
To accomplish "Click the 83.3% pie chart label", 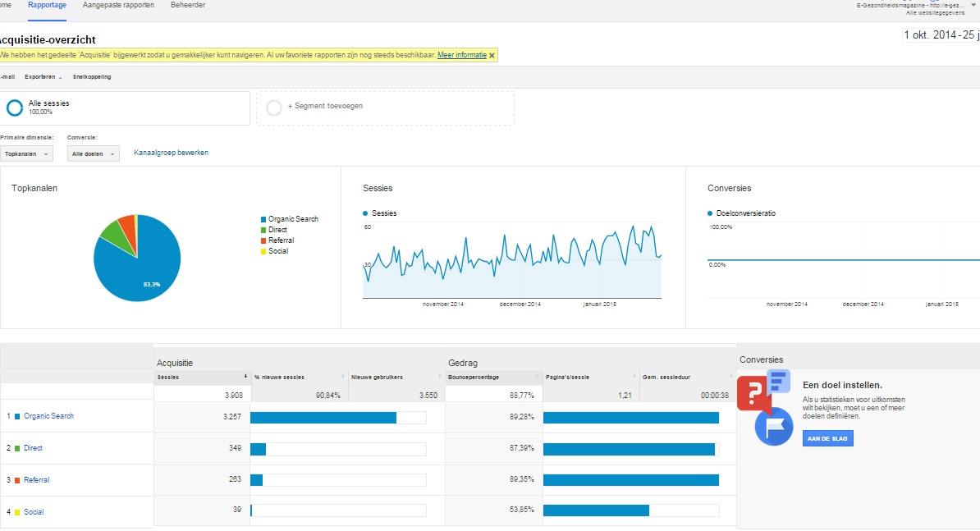I will coord(151,284).
